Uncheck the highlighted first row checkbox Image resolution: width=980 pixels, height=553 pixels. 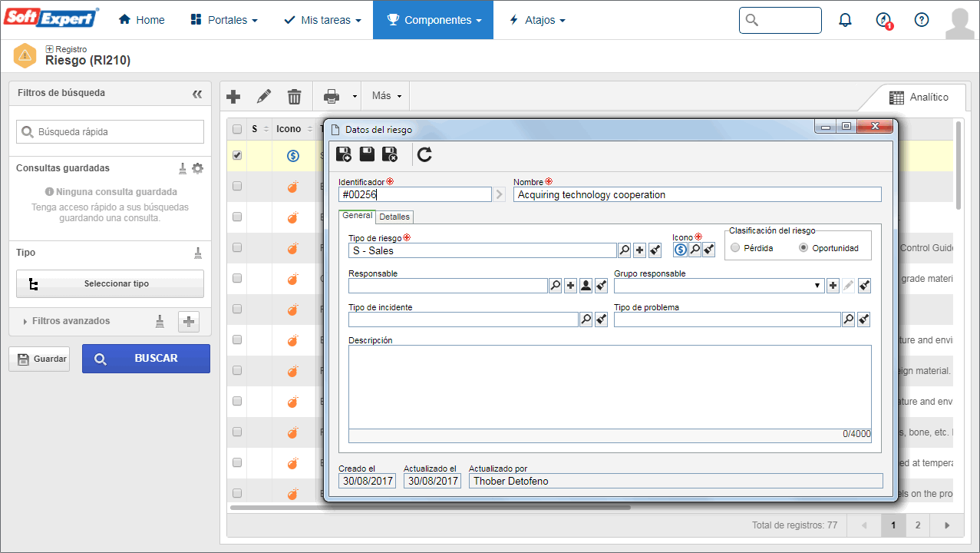pyautogui.click(x=237, y=155)
